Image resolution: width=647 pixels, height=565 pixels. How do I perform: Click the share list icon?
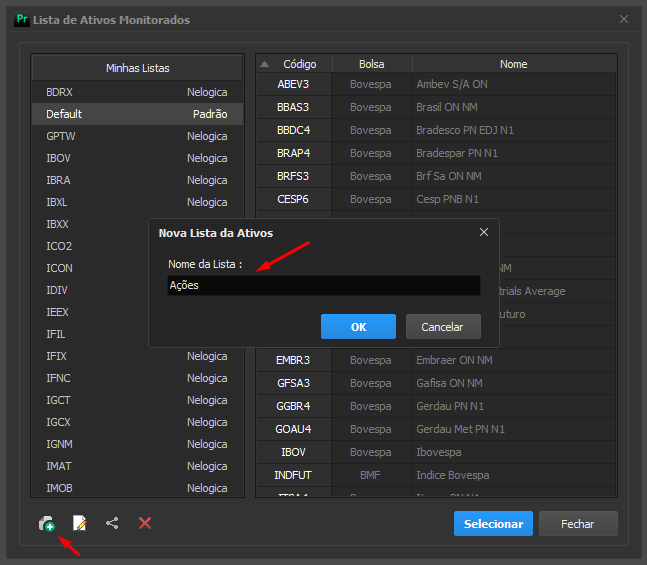(x=112, y=523)
